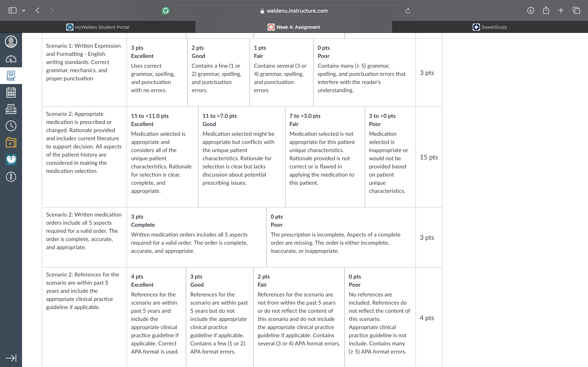Open the Grammarly extension icon
The height and width of the screenshot is (367, 588).
click(165, 10)
